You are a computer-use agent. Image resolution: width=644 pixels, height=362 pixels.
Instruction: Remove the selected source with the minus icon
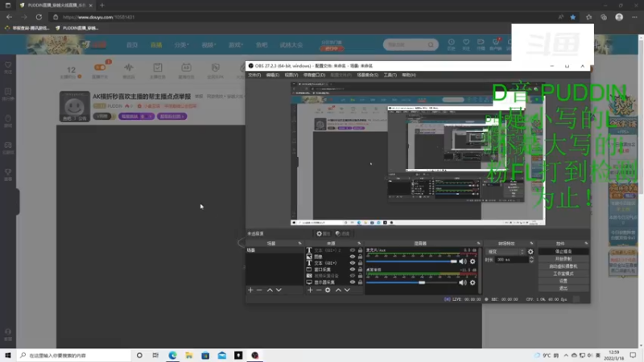(x=319, y=290)
